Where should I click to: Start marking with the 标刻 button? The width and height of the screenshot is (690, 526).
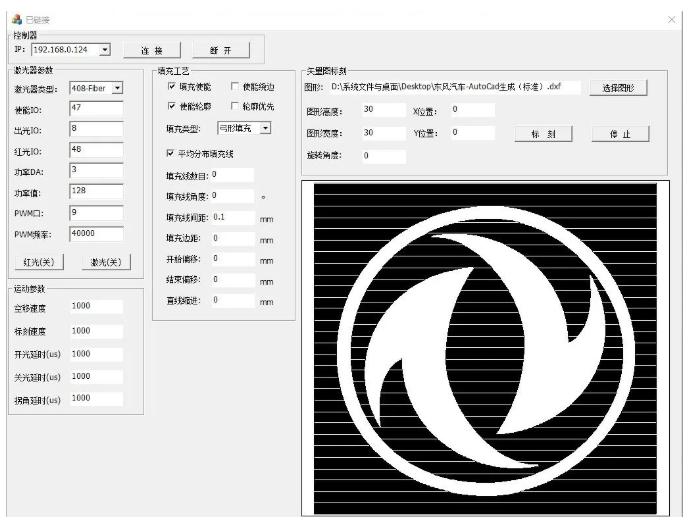click(543, 134)
